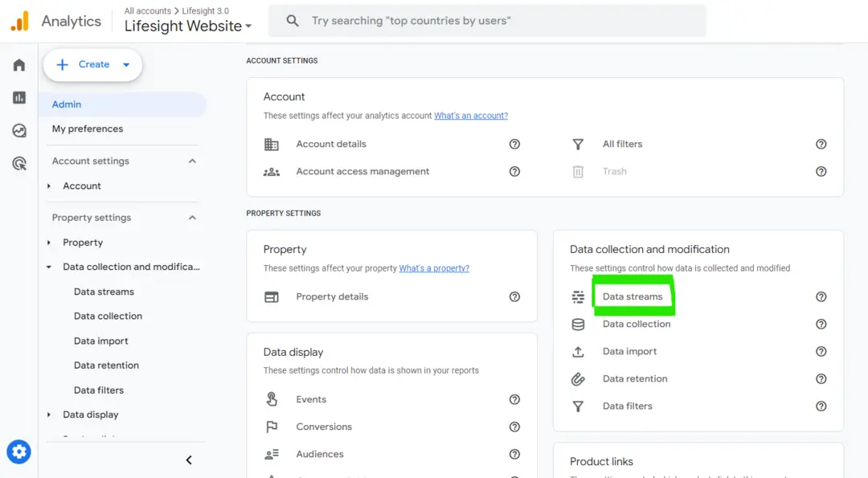Open the Home icon in left rail
The width and height of the screenshot is (868, 478).
(x=18, y=65)
